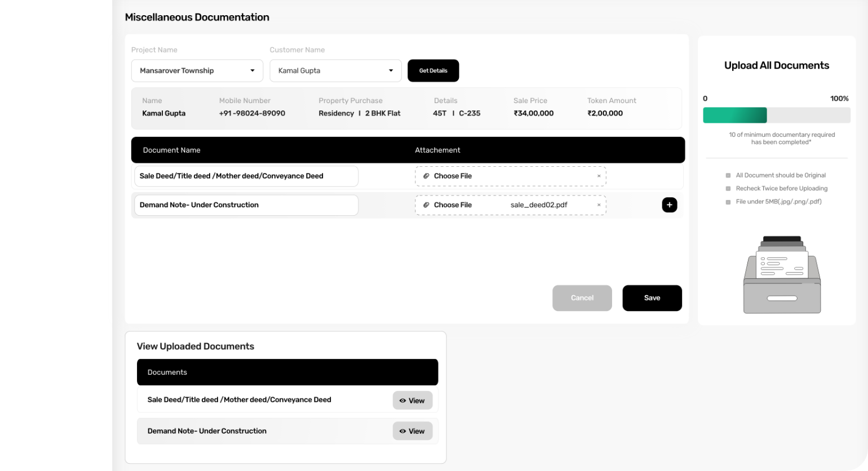Click the Token Amount value ₹2,00,000
The height and width of the screenshot is (471, 868).
(605, 113)
